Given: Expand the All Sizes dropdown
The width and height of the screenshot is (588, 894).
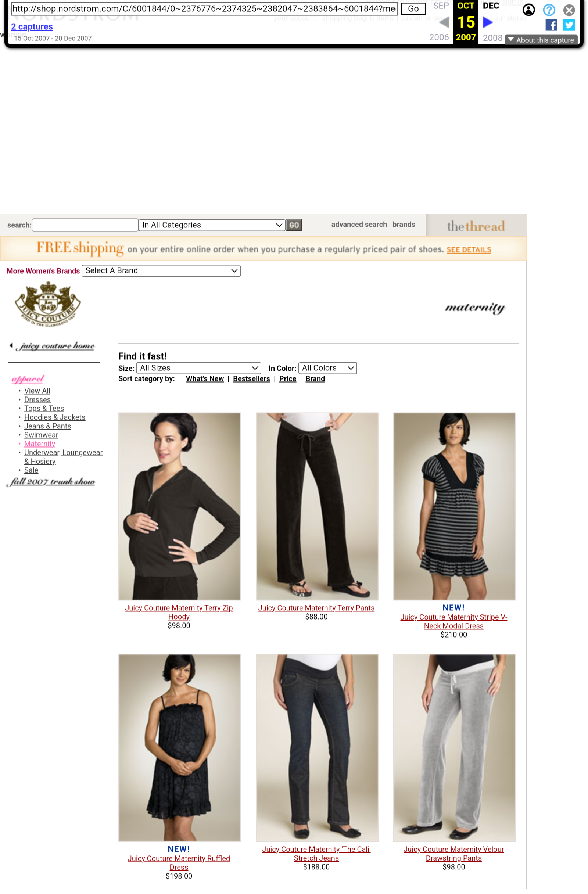Looking at the screenshot, I should [199, 368].
